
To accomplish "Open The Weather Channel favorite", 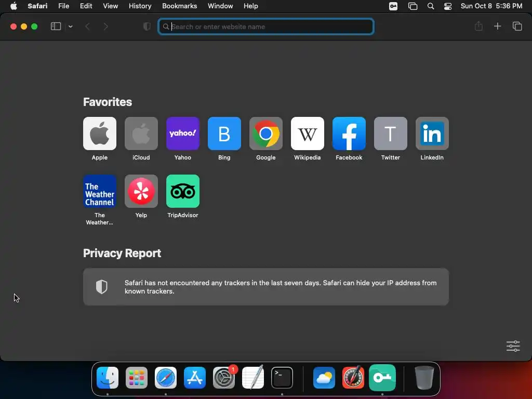I will [99, 191].
